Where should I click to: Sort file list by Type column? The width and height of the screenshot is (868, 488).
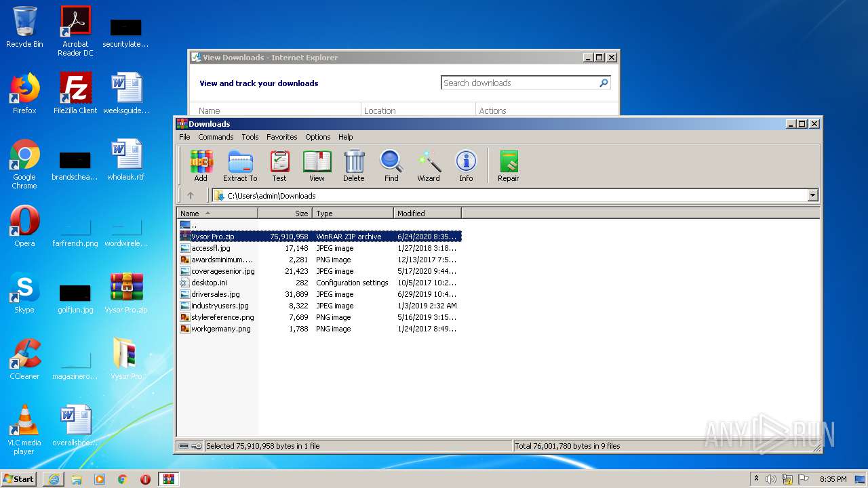coord(353,213)
